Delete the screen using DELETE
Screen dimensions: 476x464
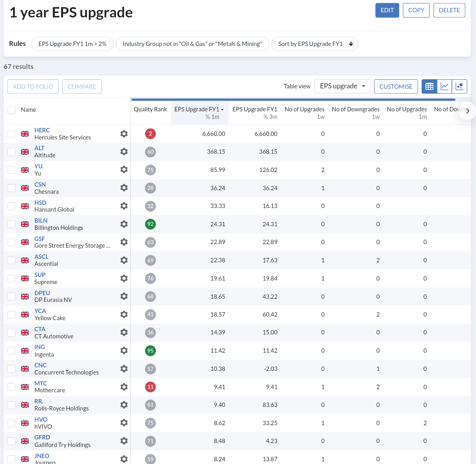click(x=449, y=10)
